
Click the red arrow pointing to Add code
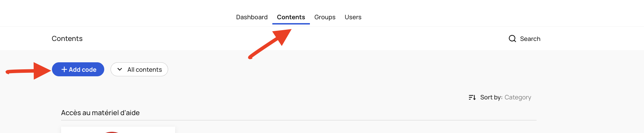pyautogui.click(x=28, y=71)
